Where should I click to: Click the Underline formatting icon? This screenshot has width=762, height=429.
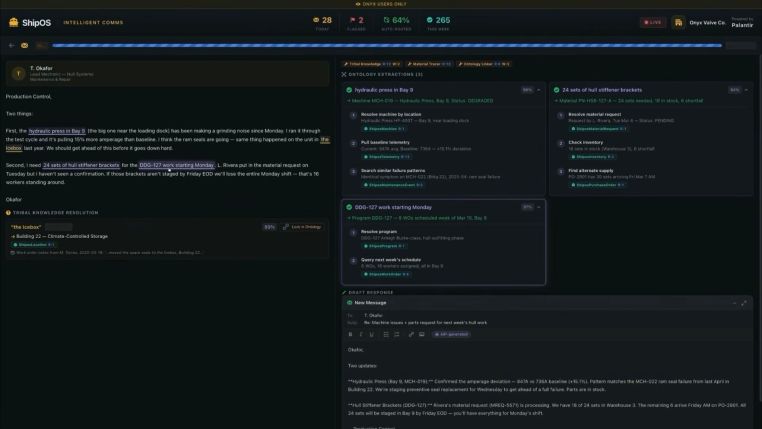pos(370,334)
